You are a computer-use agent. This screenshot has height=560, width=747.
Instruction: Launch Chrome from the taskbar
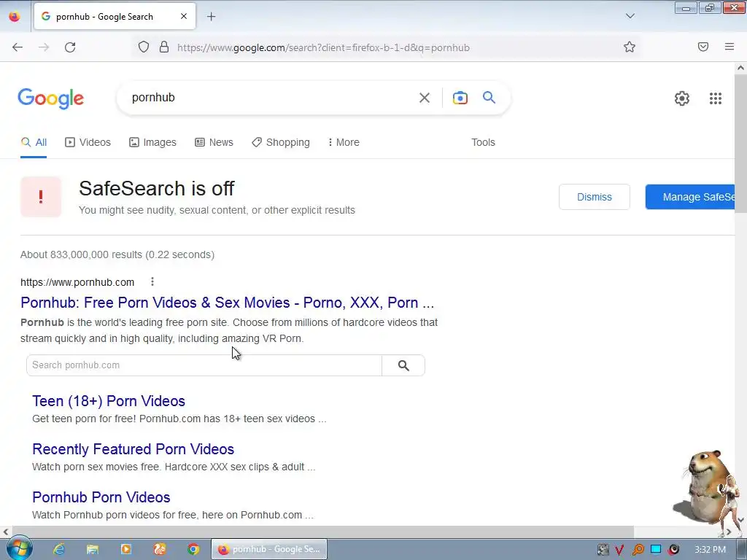(x=193, y=549)
